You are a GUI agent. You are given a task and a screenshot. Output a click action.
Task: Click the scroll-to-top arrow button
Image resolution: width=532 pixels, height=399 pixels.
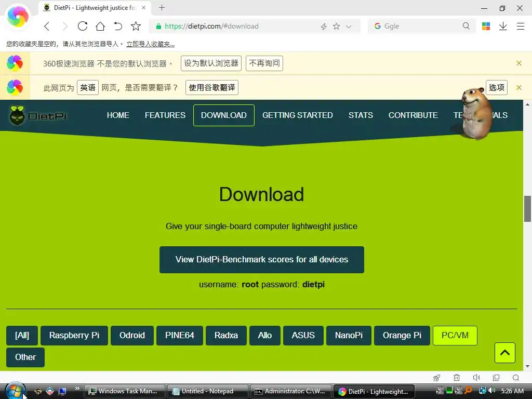(x=505, y=353)
